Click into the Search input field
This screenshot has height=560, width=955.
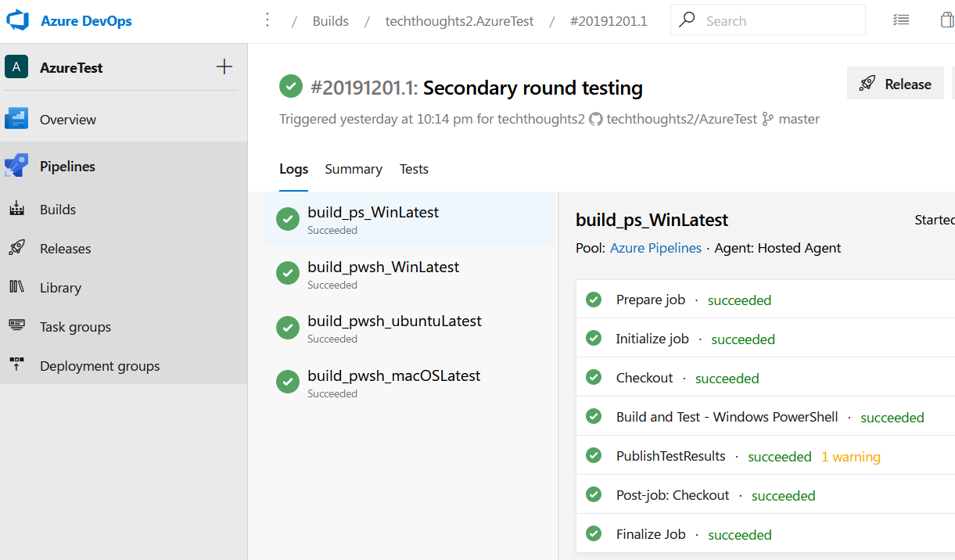point(768,20)
